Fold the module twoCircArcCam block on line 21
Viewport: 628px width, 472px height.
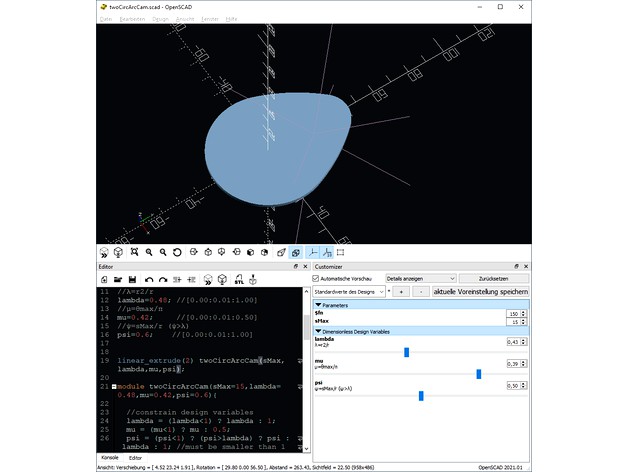114,387
